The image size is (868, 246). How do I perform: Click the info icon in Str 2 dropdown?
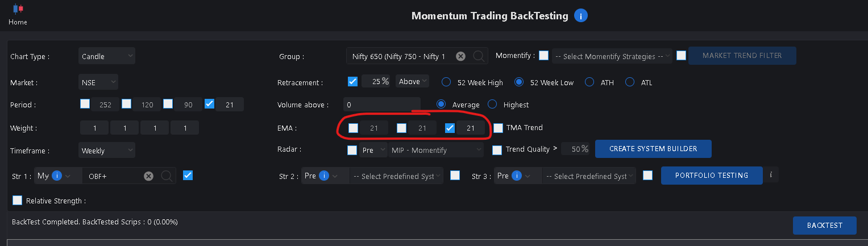324,176
